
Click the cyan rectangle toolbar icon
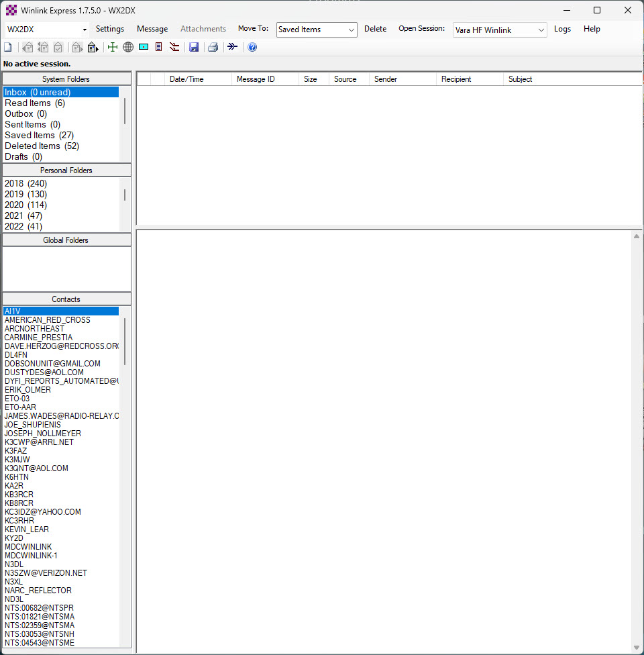pos(144,47)
